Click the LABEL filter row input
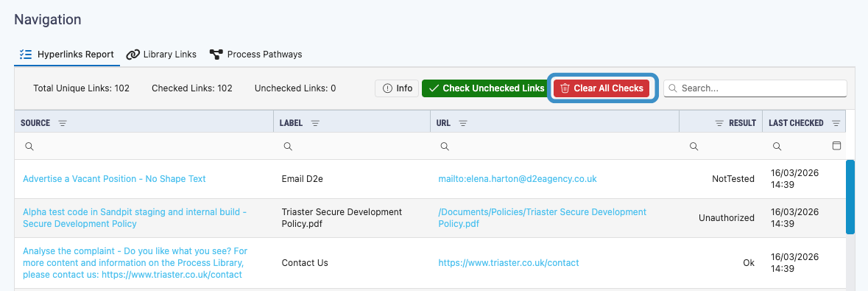868x291 pixels. click(352, 147)
